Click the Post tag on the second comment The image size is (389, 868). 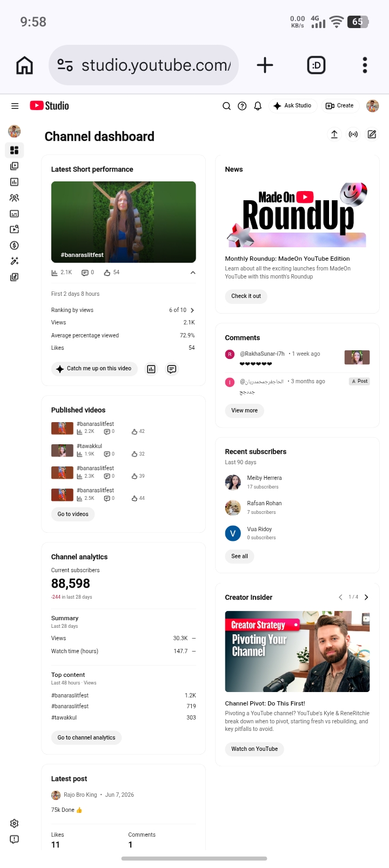(359, 381)
